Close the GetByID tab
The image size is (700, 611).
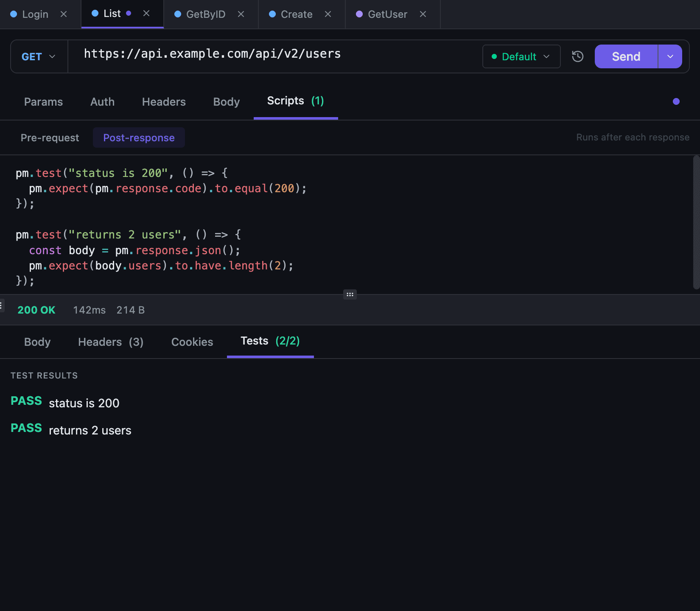pos(241,14)
